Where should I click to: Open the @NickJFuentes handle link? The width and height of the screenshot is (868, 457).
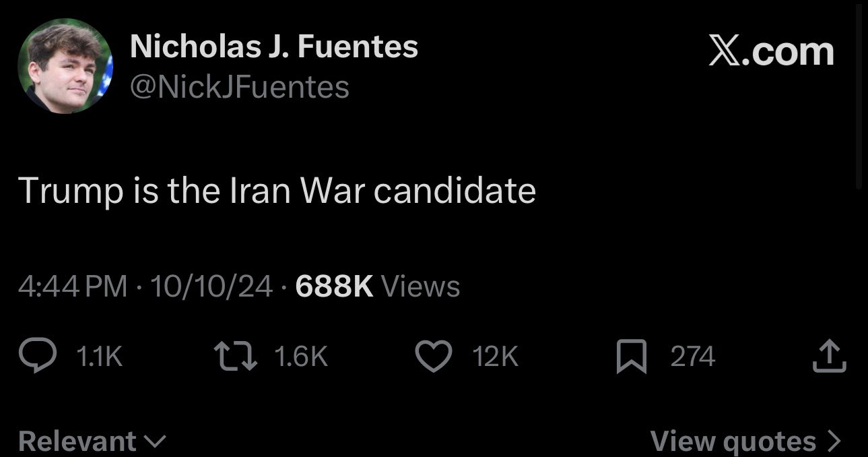tap(239, 87)
